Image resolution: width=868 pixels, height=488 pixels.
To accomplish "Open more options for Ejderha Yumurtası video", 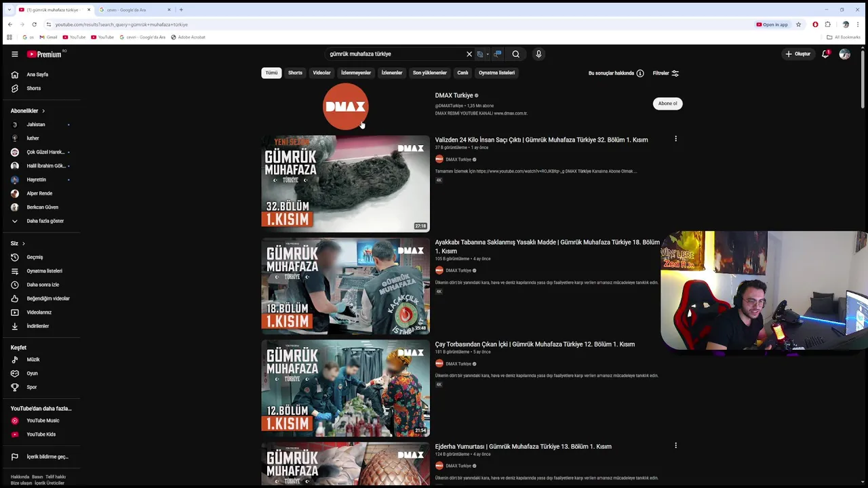I will [675, 445].
